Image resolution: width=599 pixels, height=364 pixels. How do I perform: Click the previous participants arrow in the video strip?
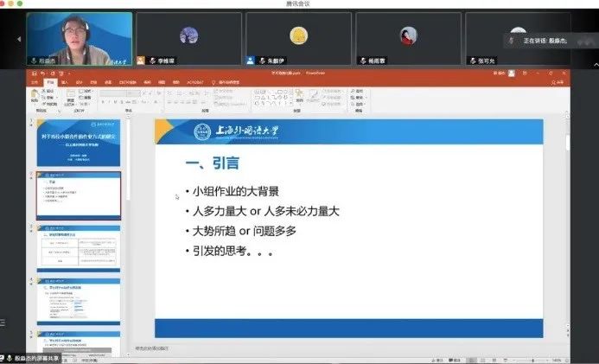tap(19, 39)
